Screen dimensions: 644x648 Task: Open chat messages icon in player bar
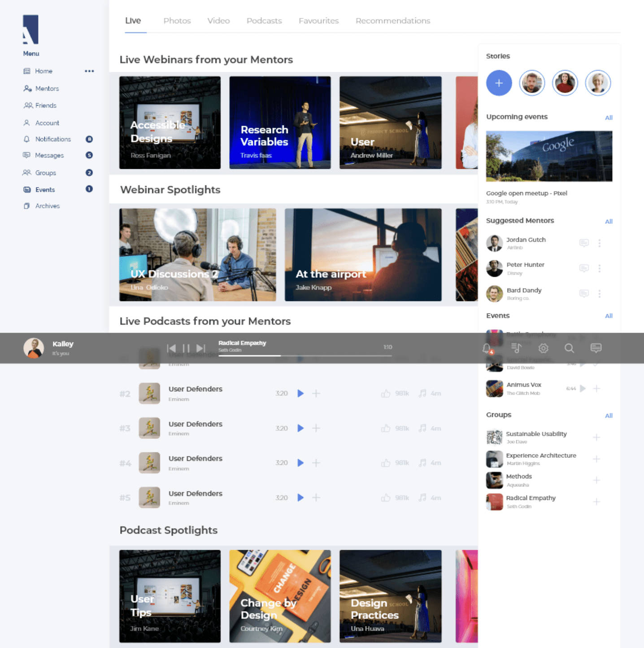point(596,348)
